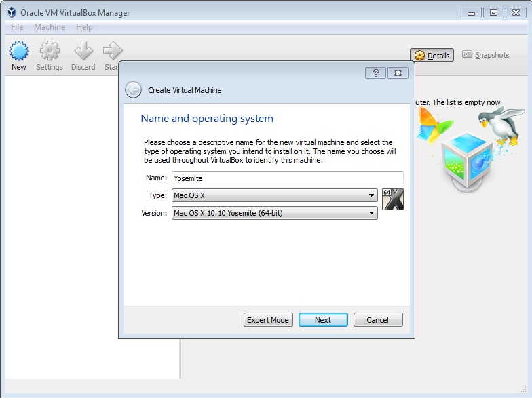Viewport: 532px width, 398px height.
Task: Minimize the VirtualBox Manager window
Action: [471, 13]
